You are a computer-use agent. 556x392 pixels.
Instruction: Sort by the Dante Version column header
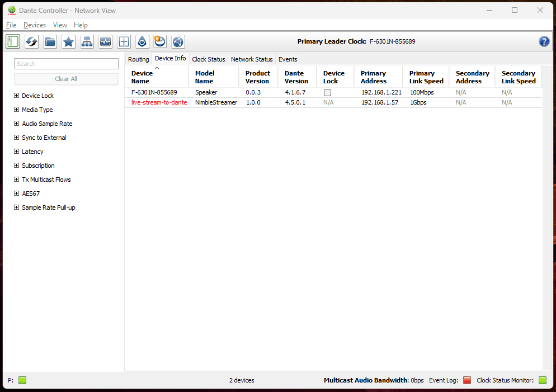(x=297, y=77)
